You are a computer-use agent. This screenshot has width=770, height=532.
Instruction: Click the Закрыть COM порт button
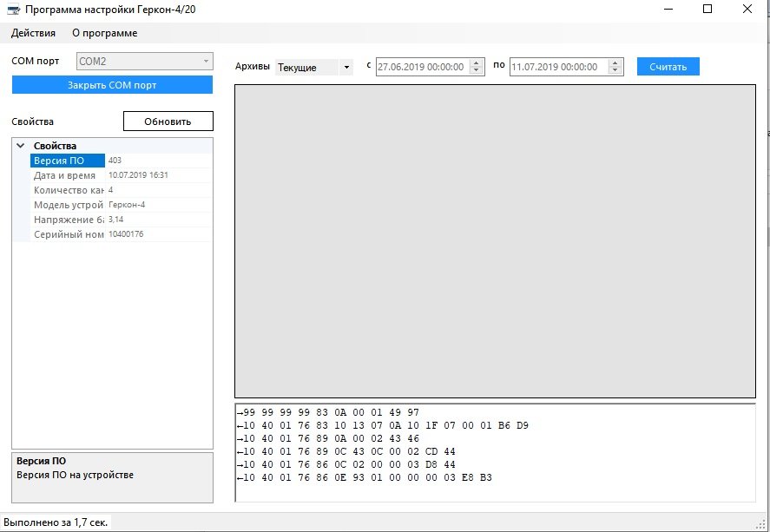112,85
